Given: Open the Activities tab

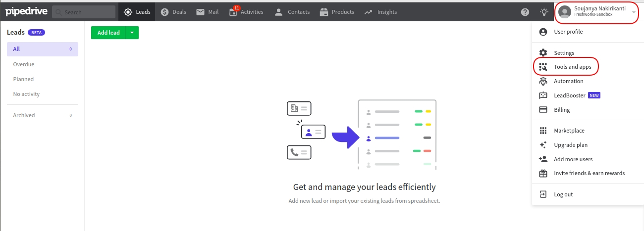Looking at the screenshot, I should 246,12.
